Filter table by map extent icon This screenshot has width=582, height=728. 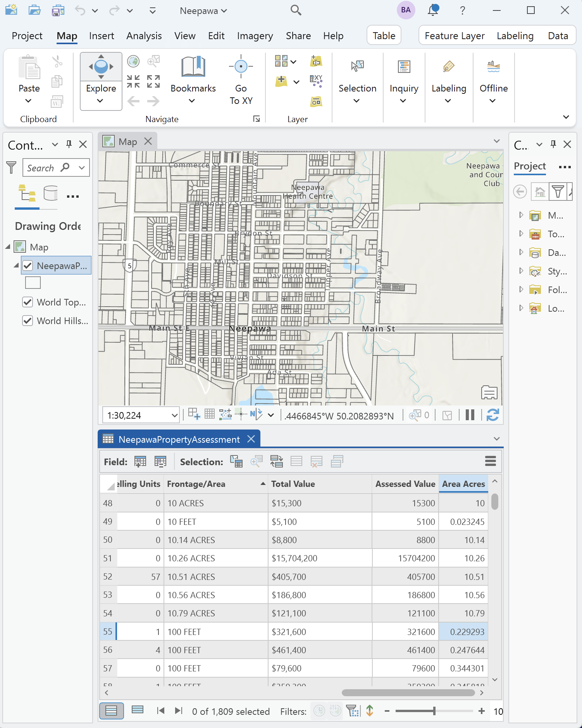pos(353,711)
